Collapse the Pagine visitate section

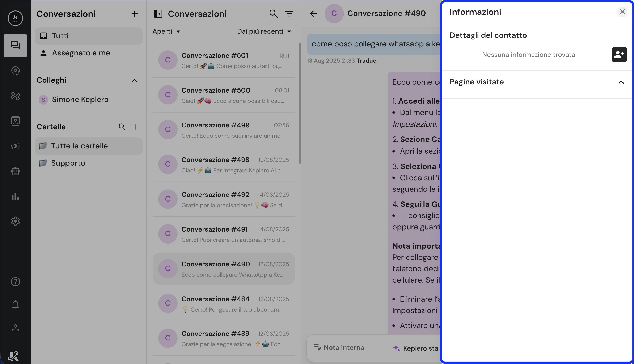[x=621, y=82]
